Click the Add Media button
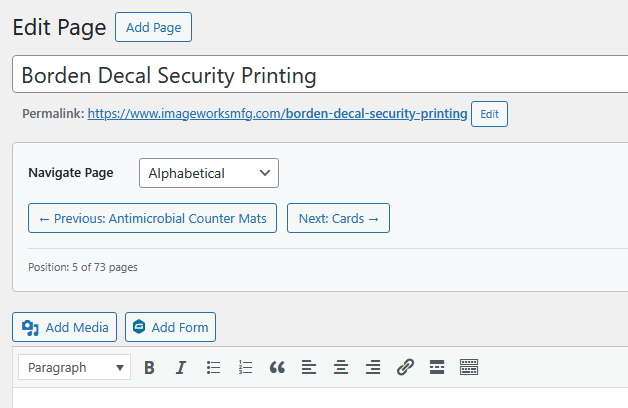The width and height of the screenshot is (628, 408). 64,327
